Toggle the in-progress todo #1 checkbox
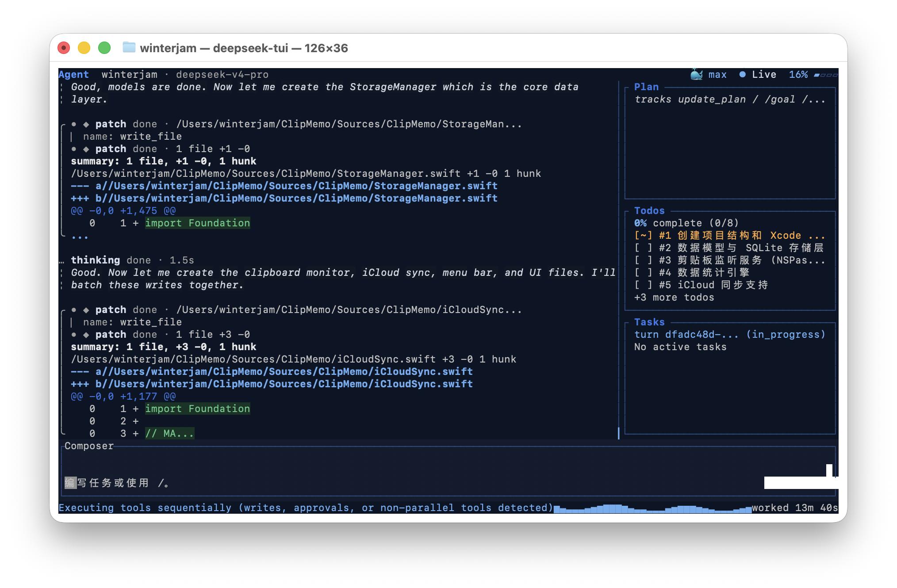 643,236
